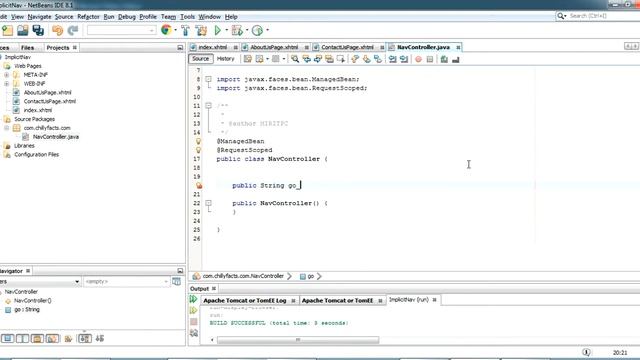Open browser selection dropdown arrow
The image size is (640, 360).
(x=176, y=30)
